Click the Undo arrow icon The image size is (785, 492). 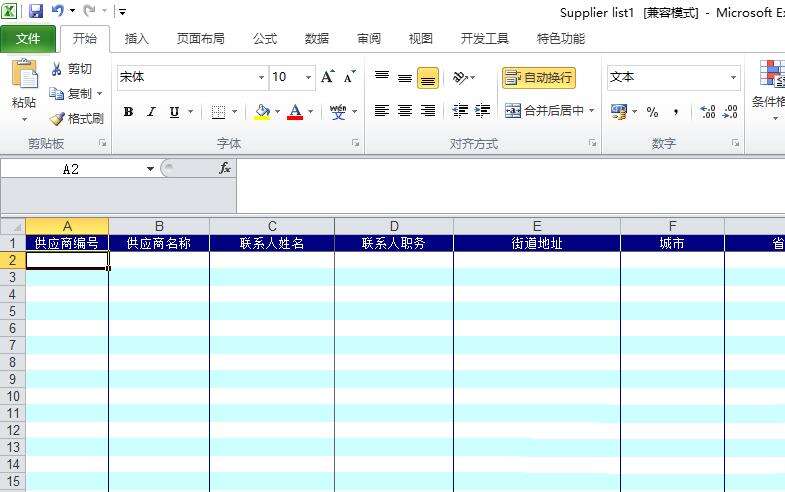point(58,11)
